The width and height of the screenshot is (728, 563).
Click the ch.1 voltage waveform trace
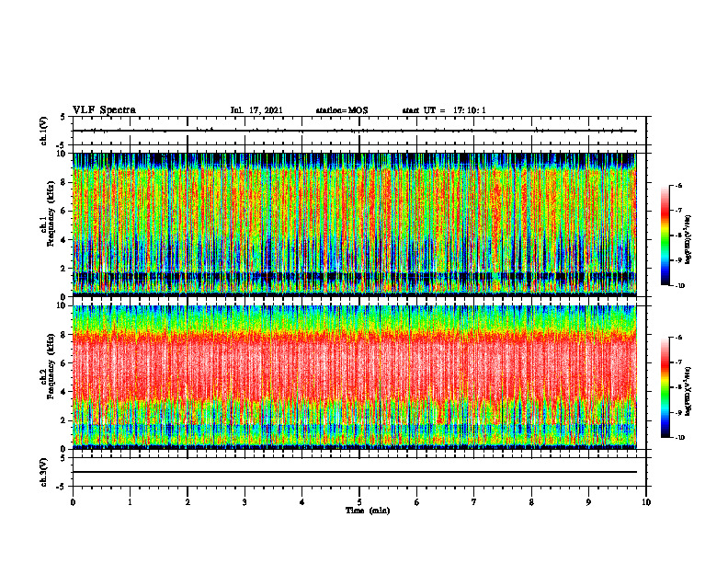[355, 131]
